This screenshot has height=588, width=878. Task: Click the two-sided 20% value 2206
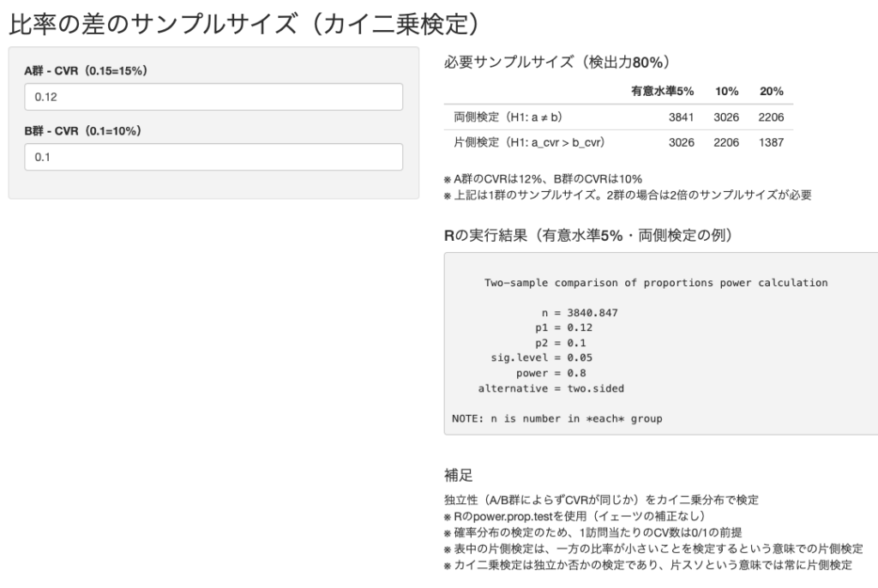point(771,117)
